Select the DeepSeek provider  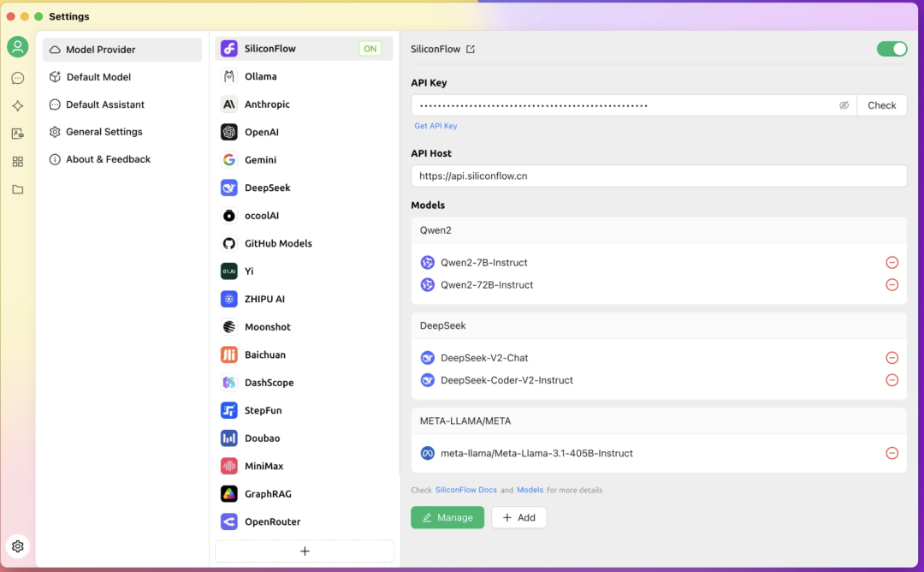pos(304,188)
